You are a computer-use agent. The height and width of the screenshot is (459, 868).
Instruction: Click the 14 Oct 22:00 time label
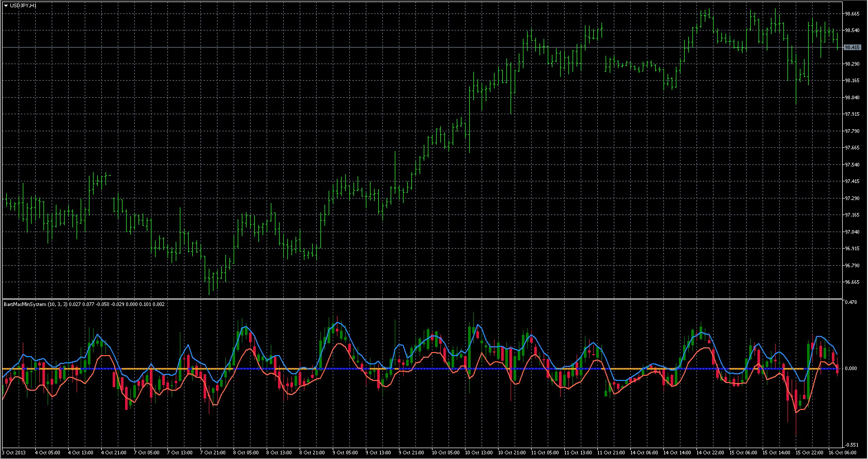pos(710,453)
